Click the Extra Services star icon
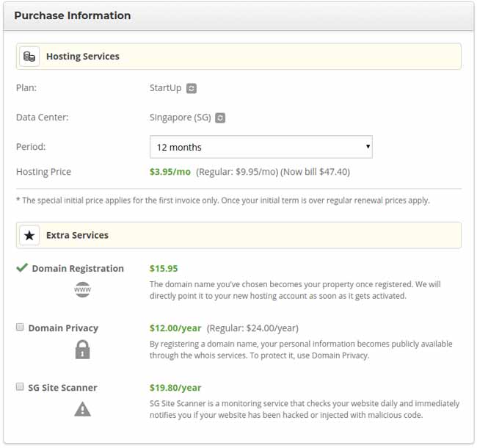Image resolution: width=477 pixels, height=448 pixels. pyautogui.click(x=29, y=235)
